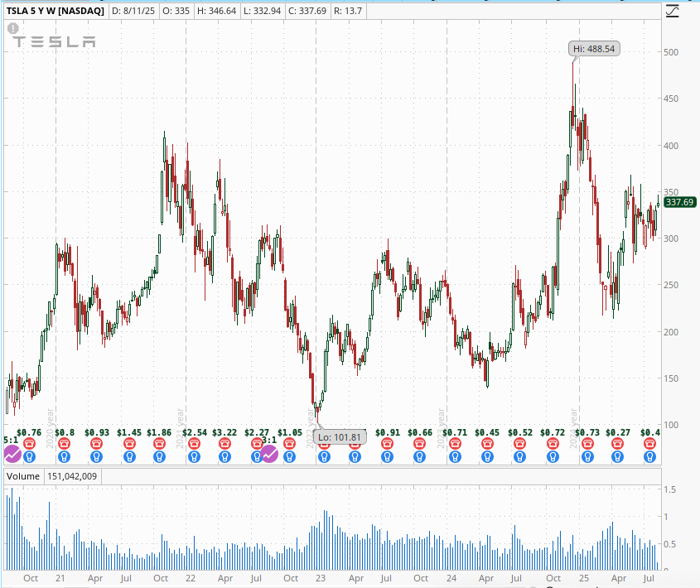This screenshot has height=588, width=700.
Task: Click the green 337.69 price tag on the axis
Action: point(681,201)
